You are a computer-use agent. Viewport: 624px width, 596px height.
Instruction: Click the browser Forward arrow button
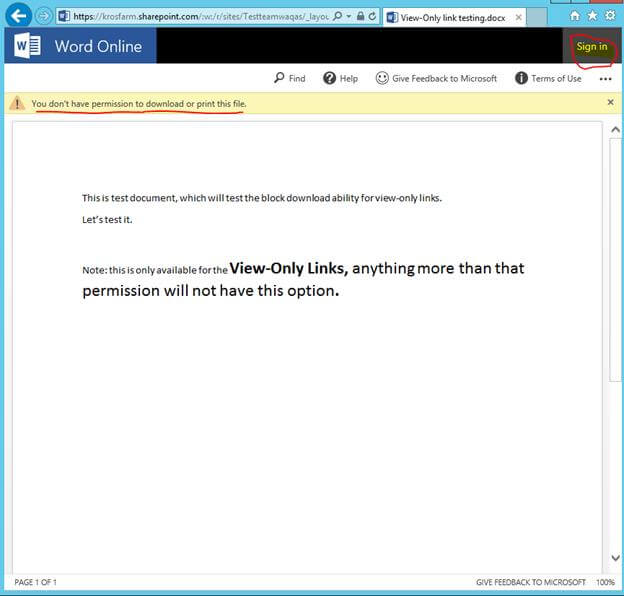tap(43, 16)
